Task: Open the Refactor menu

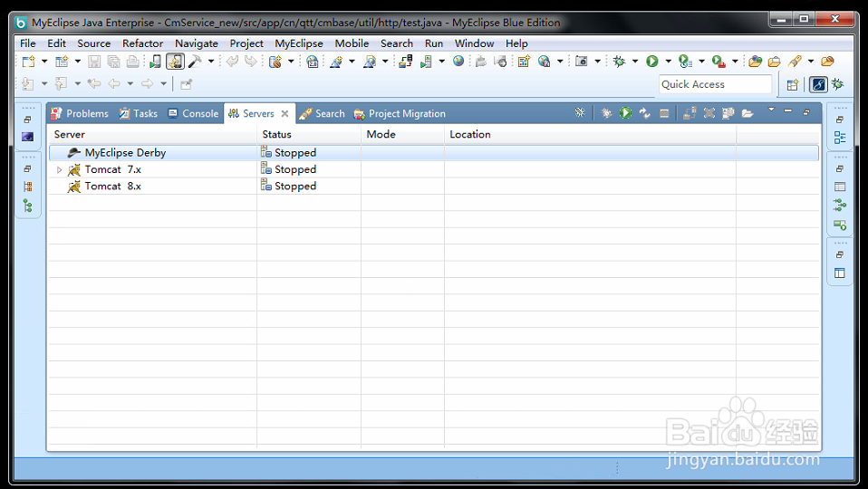Action: (143, 43)
